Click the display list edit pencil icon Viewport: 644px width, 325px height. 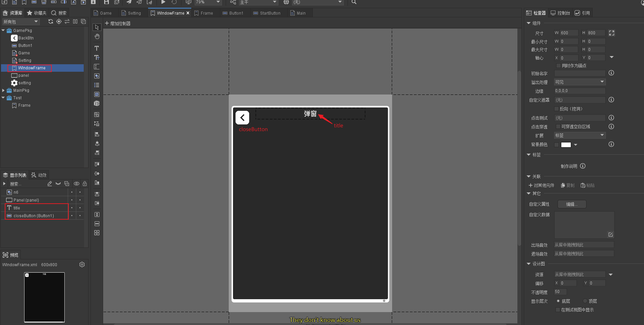pos(50,184)
